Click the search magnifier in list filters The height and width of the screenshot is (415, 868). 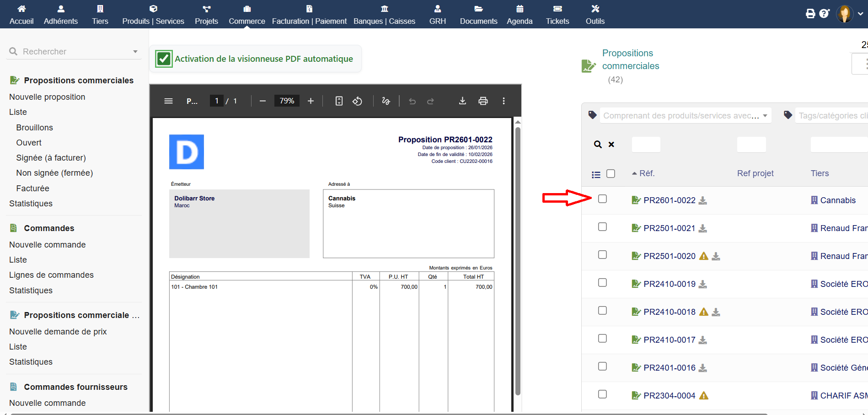tap(598, 145)
